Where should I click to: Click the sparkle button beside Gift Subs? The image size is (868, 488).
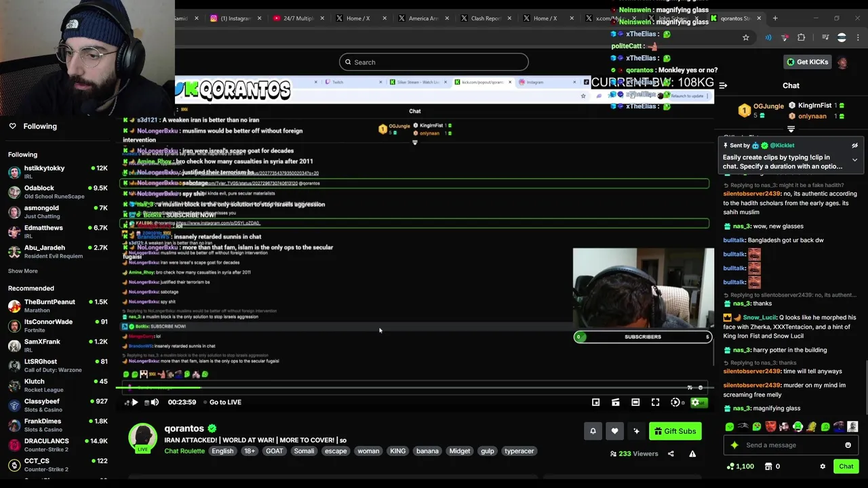point(636,431)
